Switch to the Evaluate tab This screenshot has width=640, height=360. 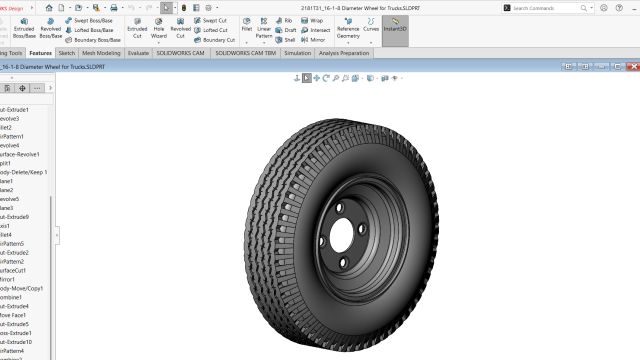point(138,53)
